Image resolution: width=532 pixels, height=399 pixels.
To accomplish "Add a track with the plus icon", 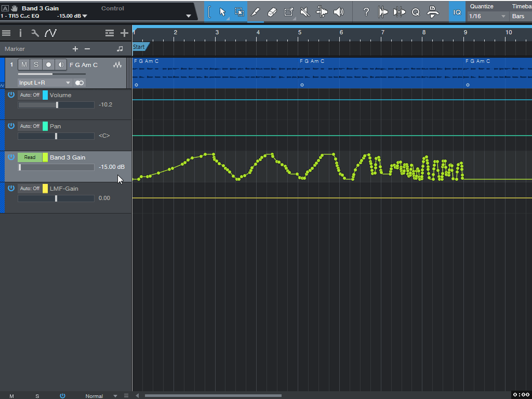I will [x=124, y=33].
